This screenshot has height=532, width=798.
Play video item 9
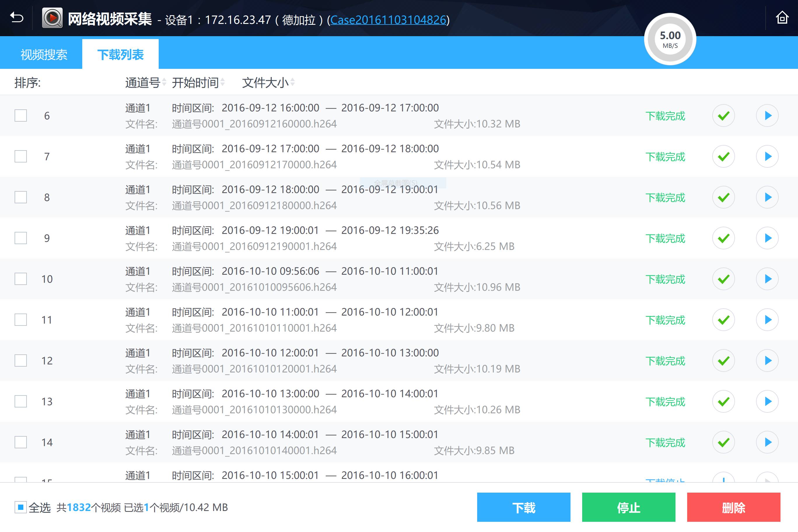(x=767, y=238)
